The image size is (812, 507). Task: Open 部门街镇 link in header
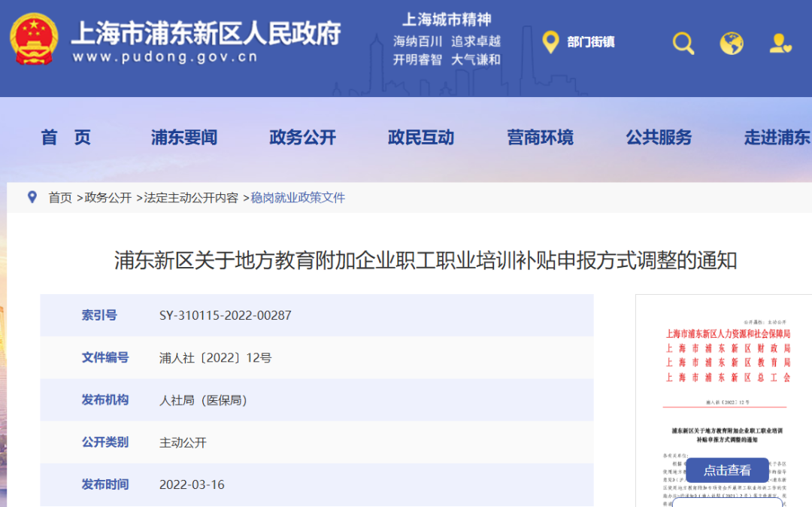(x=590, y=42)
